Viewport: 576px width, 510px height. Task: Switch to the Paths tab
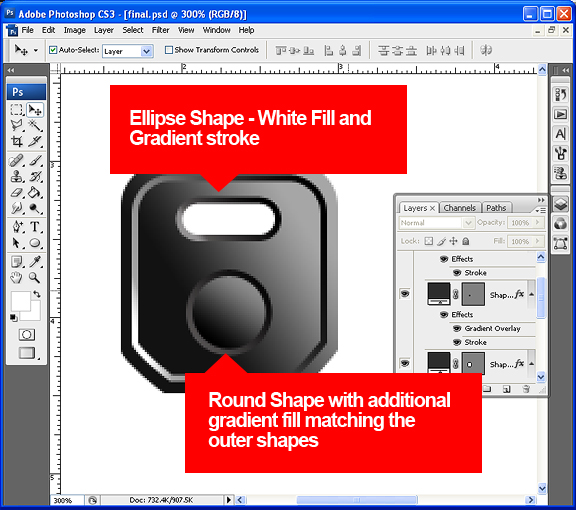click(496, 208)
